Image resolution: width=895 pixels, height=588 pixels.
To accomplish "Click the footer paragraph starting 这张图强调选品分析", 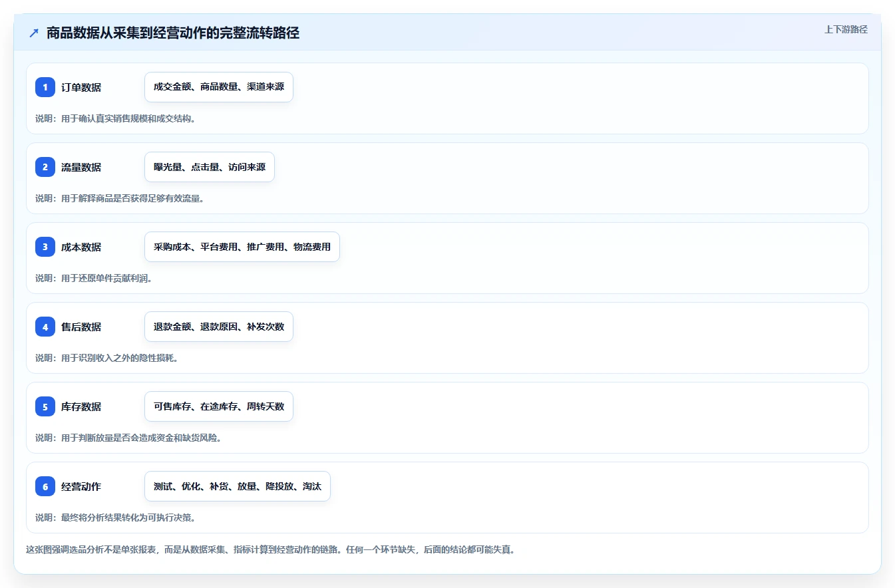I will pyautogui.click(x=271, y=550).
